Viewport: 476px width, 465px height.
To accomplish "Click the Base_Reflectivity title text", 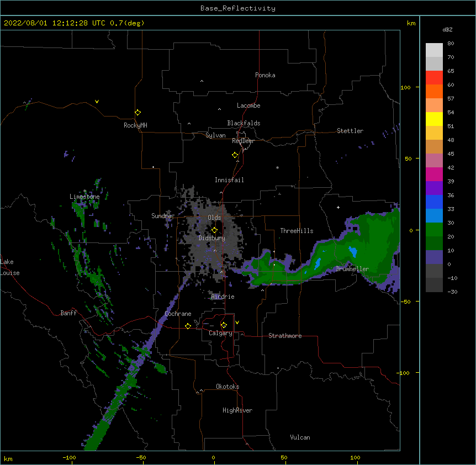I will tap(238, 8).
